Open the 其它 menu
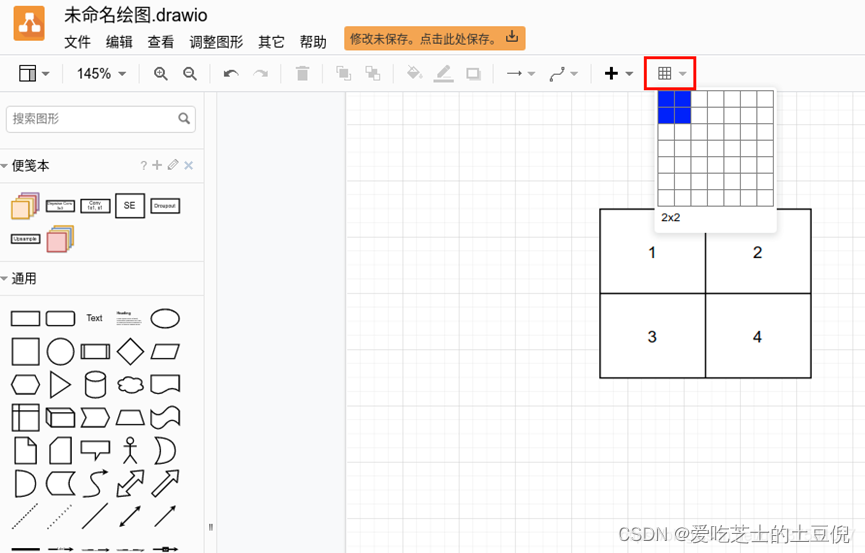The image size is (865, 553). (x=271, y=42)
